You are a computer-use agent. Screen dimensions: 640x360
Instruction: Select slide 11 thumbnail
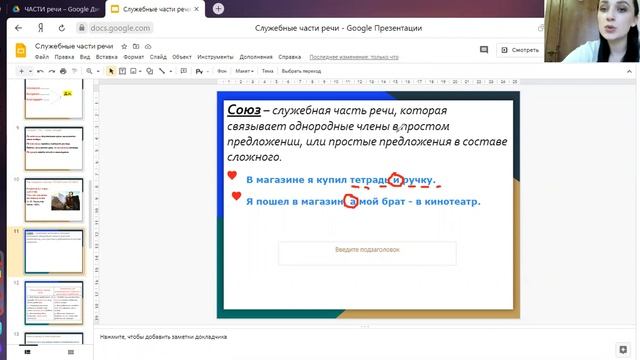coord(53,251)
